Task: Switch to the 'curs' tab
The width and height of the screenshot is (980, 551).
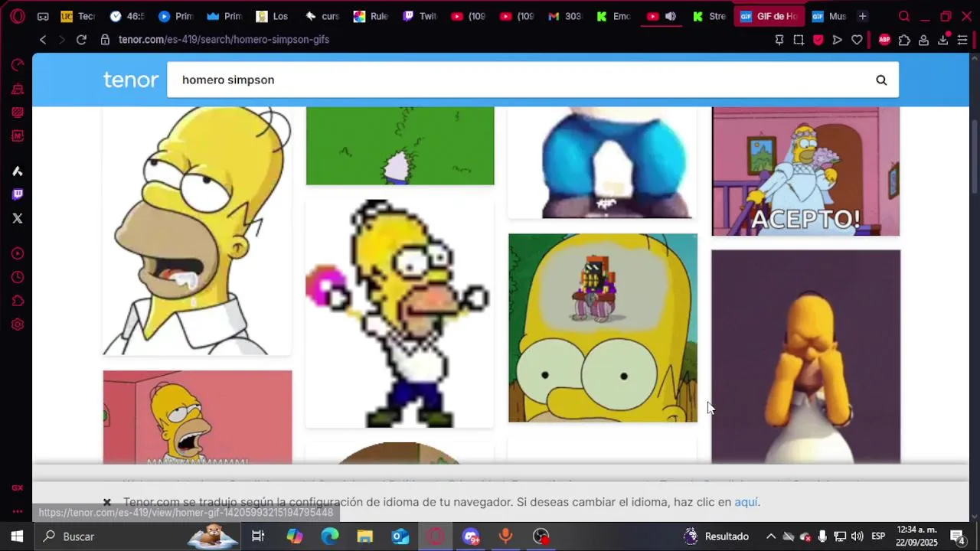Action: 322,16
